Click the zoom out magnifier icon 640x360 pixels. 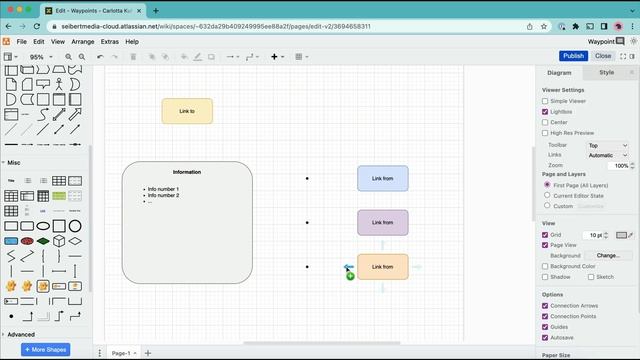(82, 57)
